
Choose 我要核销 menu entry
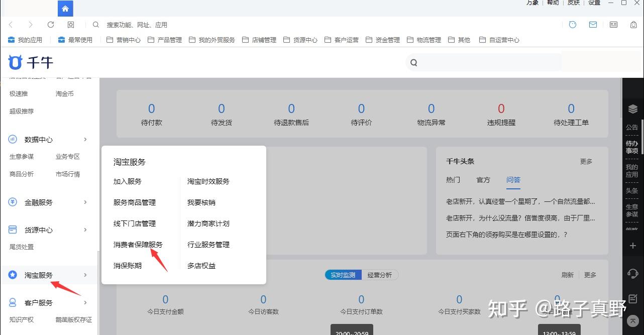click(201, 202)
